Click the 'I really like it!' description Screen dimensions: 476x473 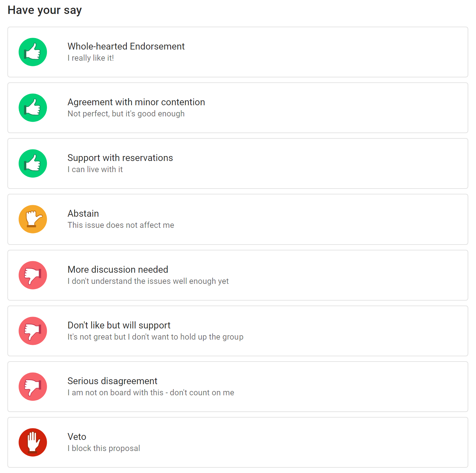coord(91,58)
